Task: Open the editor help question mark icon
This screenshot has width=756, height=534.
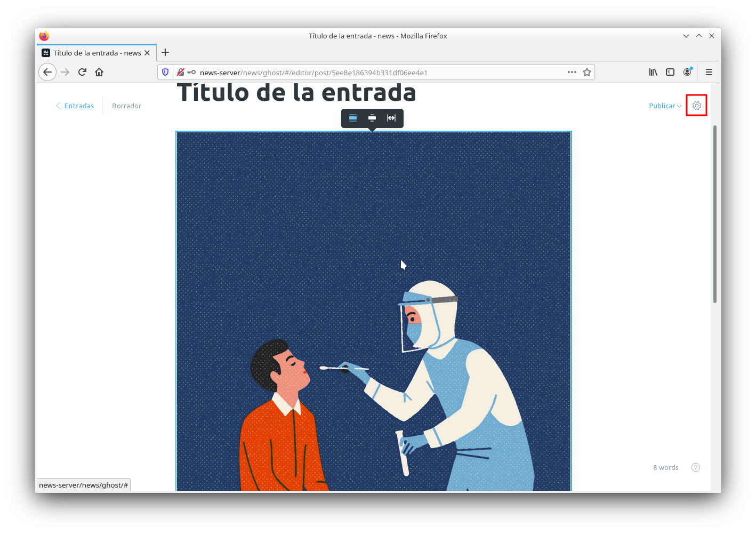Action: 695,467
